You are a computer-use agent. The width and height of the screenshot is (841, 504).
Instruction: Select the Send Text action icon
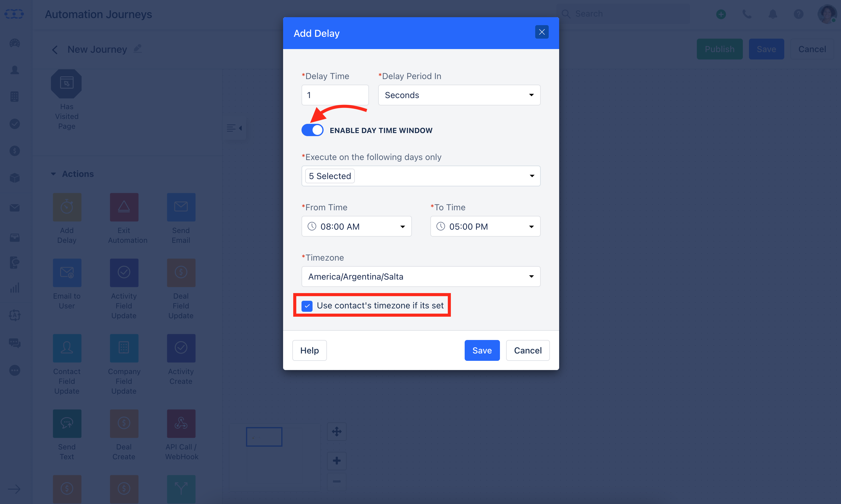point(67,423)
